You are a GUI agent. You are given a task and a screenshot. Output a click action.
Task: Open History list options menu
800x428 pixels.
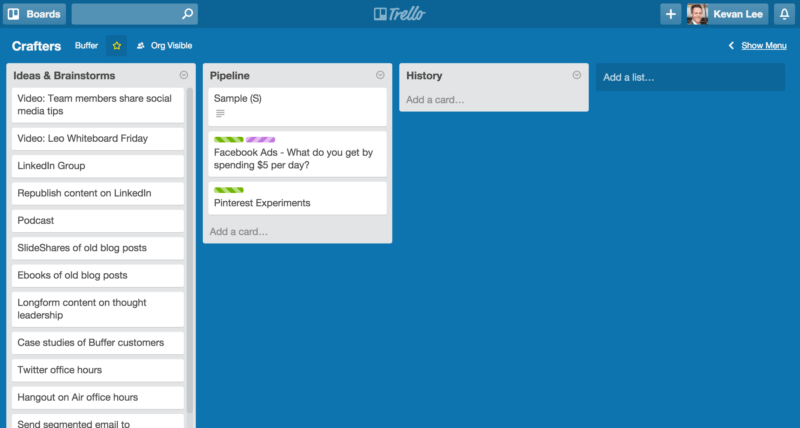pyautogui.click(x=577, y=75)
